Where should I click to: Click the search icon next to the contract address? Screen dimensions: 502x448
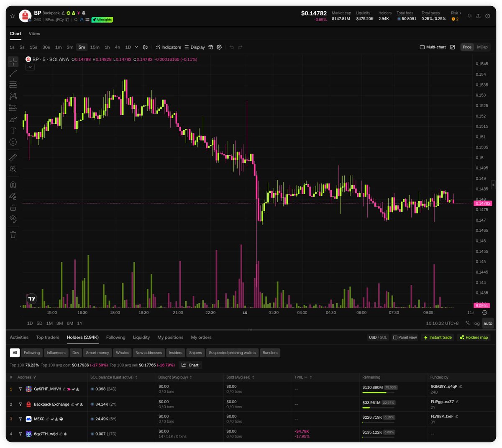coord(76,20)
